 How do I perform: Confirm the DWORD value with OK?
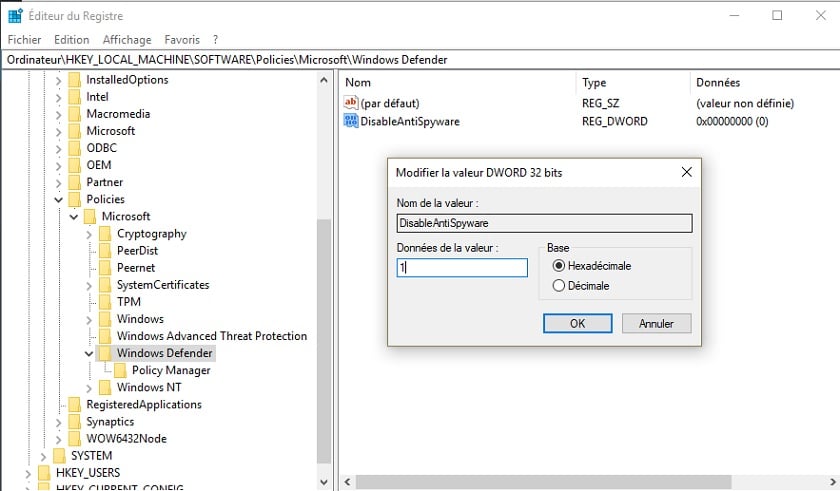click(x=578, y=323)
